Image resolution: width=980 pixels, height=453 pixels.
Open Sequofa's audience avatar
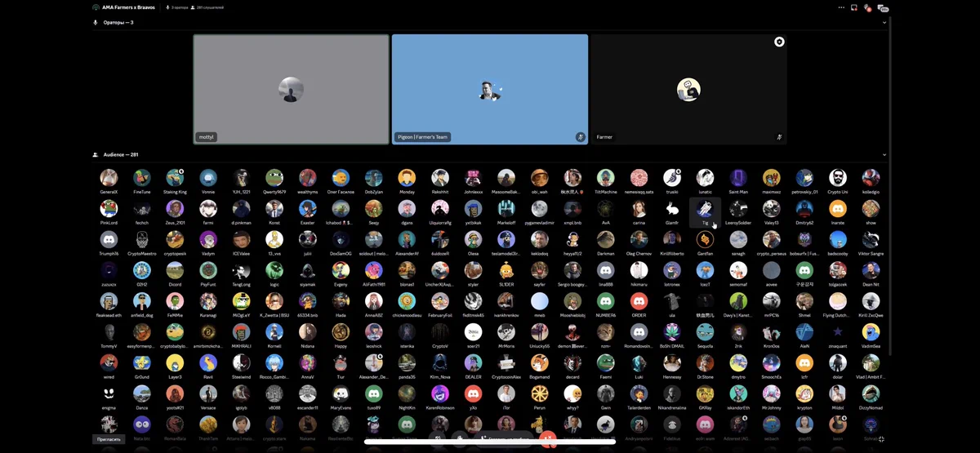click(705, 332)
